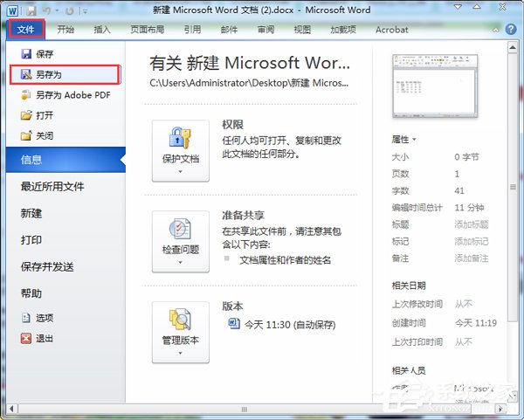Viewport: 524px width, 420px height.
Task: Click the Redo icon in quick access toolbar
Action: point(69,11)
